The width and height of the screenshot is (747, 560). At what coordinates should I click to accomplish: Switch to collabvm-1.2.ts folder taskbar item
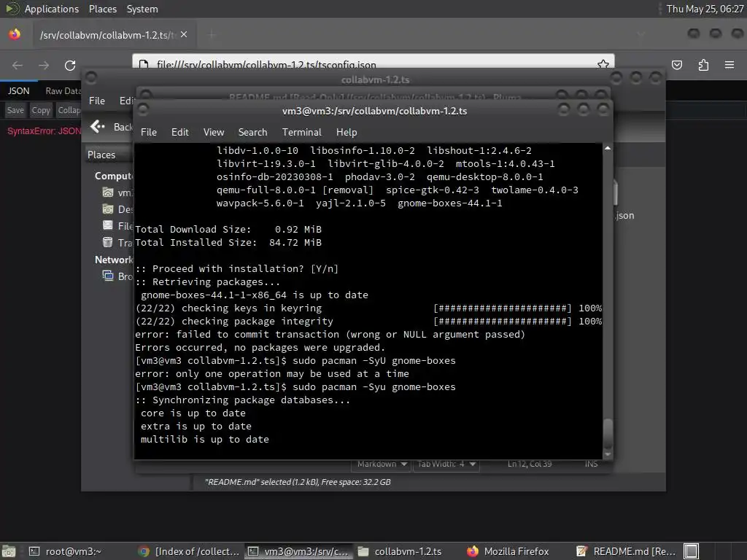coord(400,551)
